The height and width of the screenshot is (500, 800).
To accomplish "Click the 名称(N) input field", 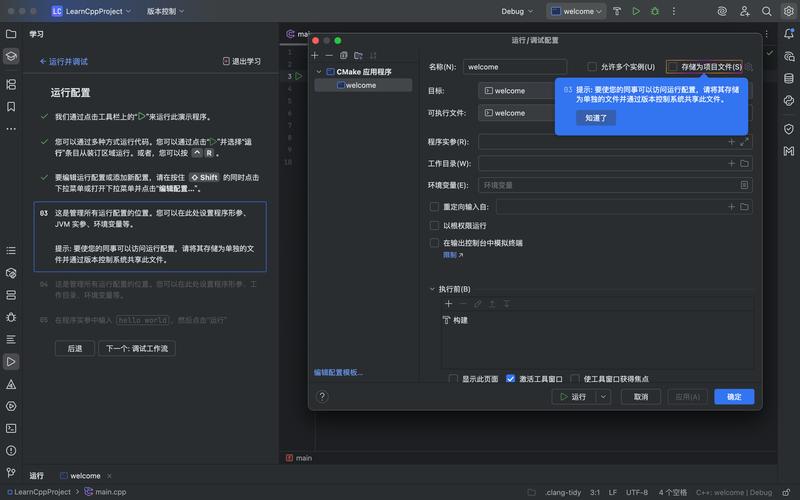I will pyautogui.click(x=515, y=67).
